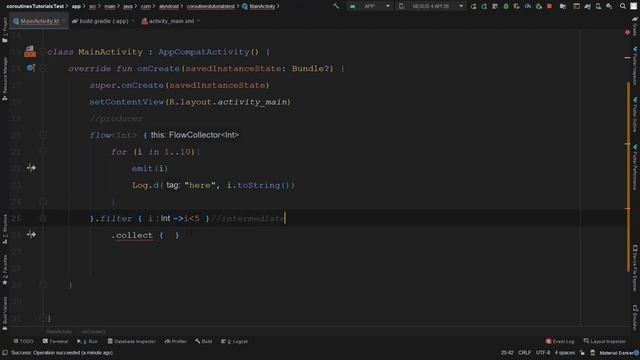Click the 25:42 cursor position indicator
This screenshot has width=640, height=360.
(x=507, y=353)
